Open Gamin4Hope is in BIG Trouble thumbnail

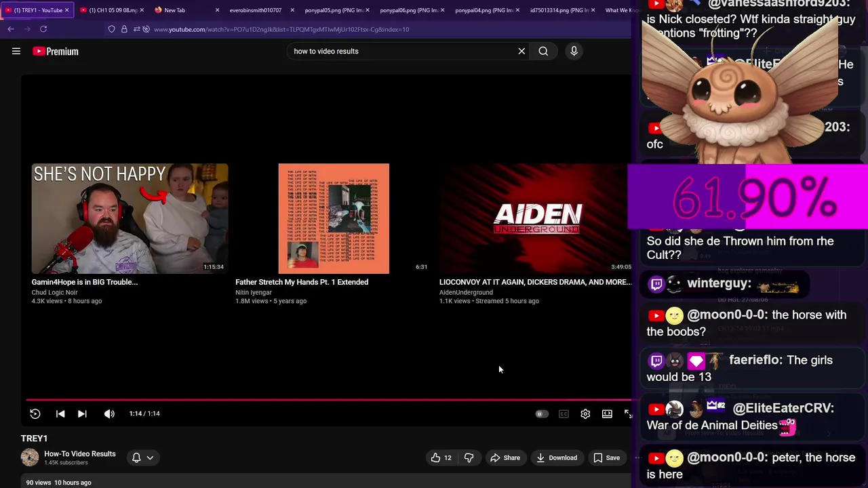pyautogui.click(x=130, y=218)
